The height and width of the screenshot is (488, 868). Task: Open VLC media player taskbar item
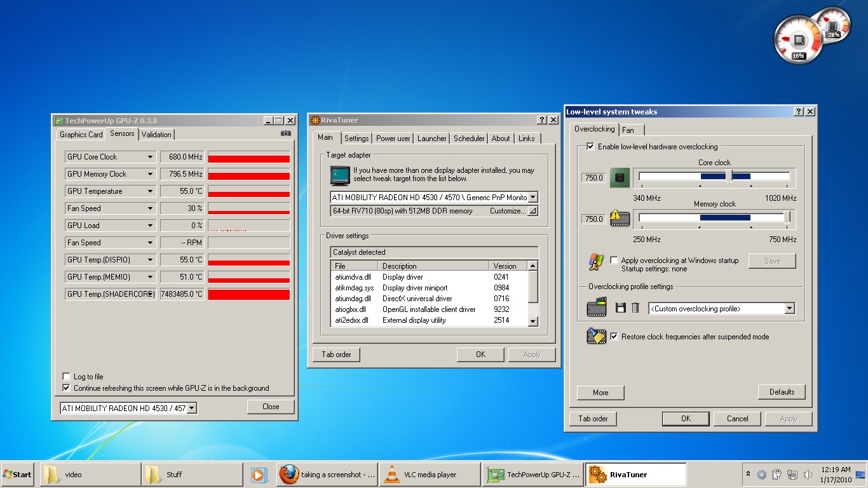[x=430, y=474]
